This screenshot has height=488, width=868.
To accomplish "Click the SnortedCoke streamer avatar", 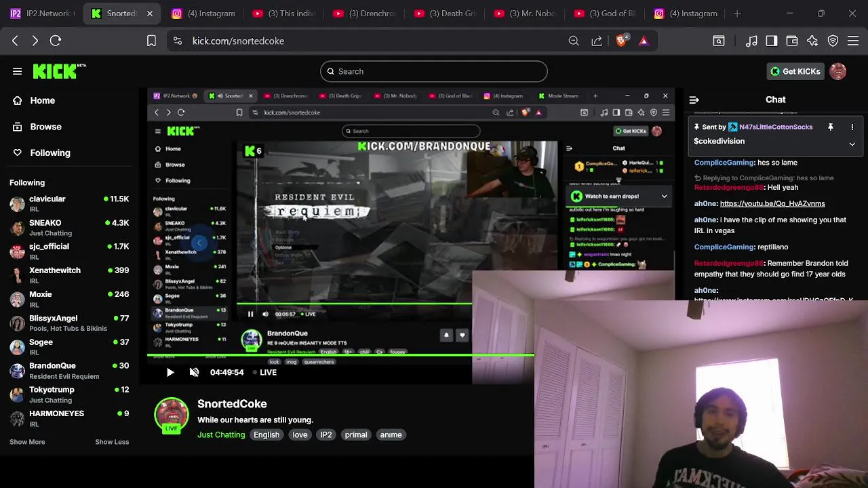I will tap(172, 415).
